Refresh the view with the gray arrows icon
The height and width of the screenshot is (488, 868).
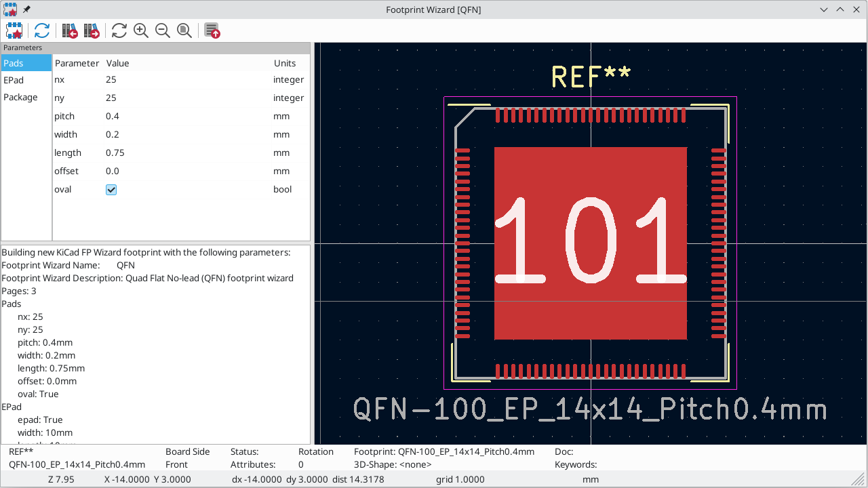119,30
